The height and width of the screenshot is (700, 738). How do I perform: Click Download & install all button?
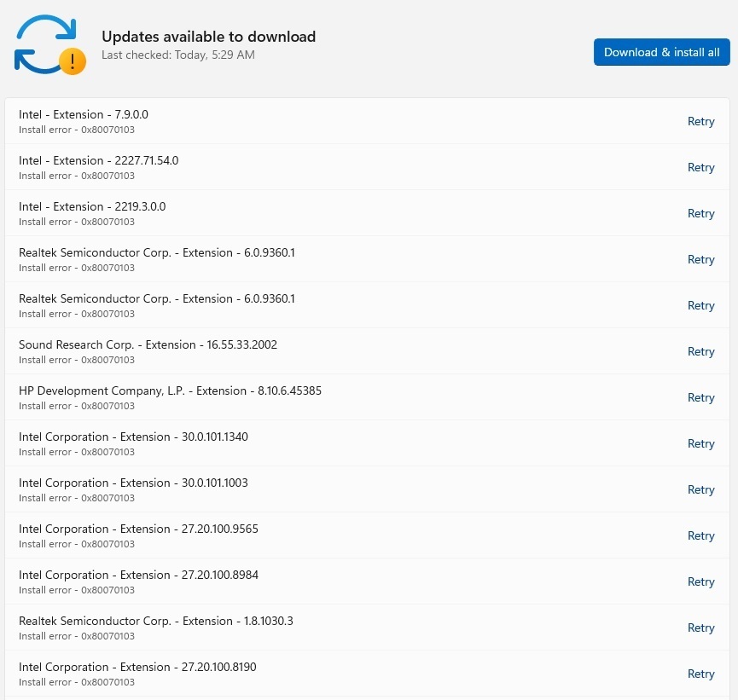point(661,52)
